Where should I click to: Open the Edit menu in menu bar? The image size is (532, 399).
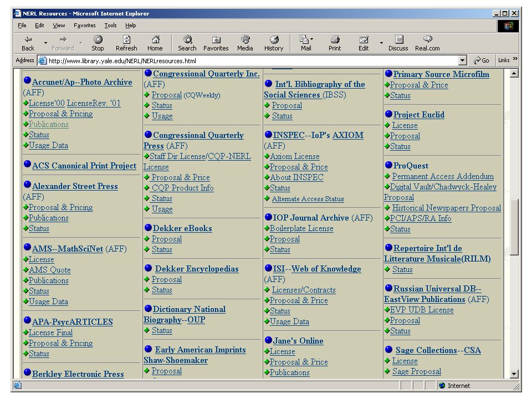pos(39,25)
